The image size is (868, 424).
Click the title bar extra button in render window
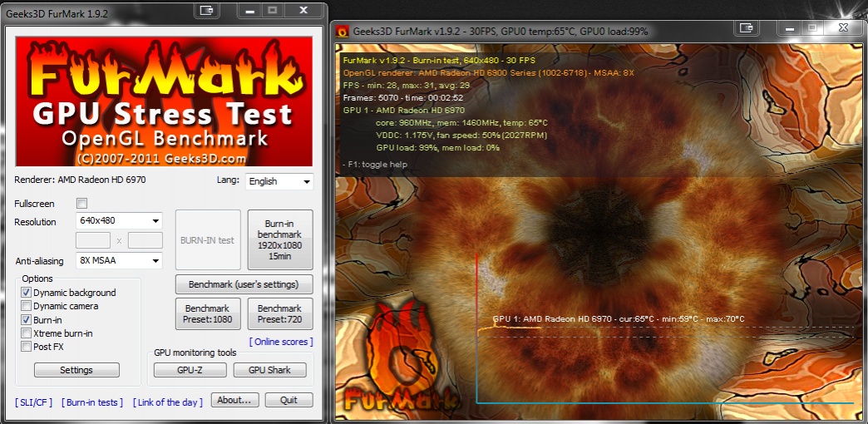[x=747, y=27]
